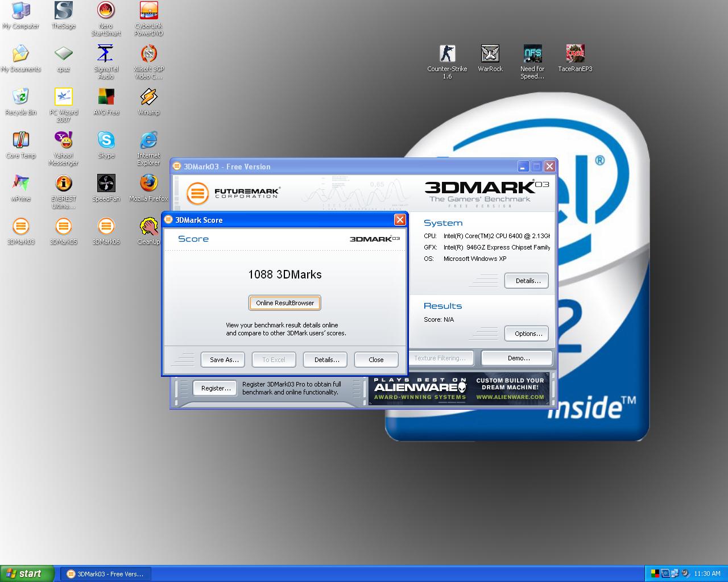Open TaceRanEP3 desktop icon

[575, 59]
